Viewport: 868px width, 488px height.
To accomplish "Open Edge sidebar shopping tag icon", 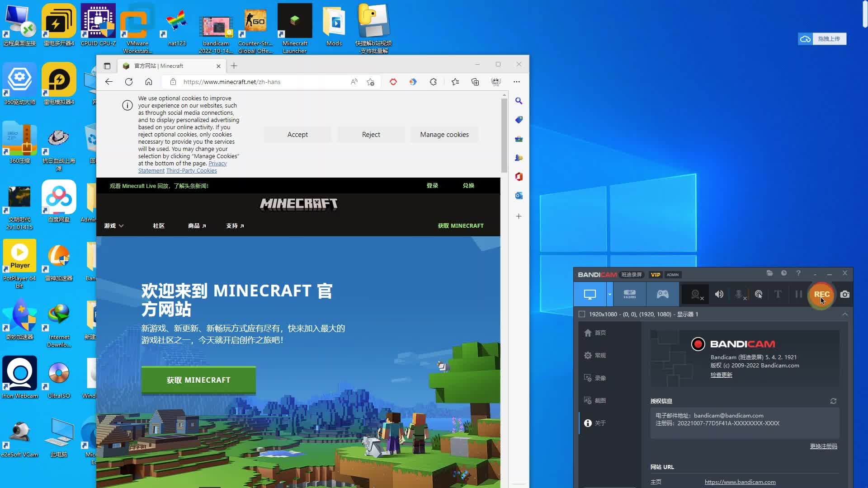I will pyautogui.click(x=519, y=120).
